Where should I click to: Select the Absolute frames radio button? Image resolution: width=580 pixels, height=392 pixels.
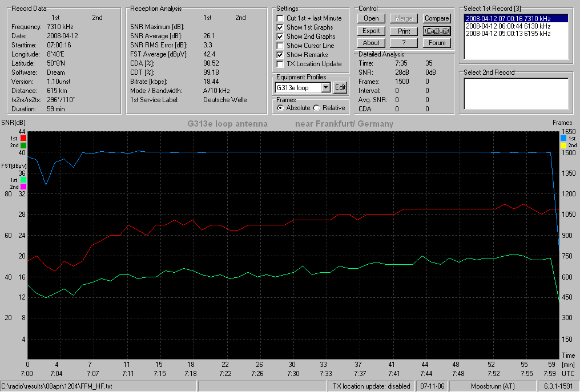(280, 108)
